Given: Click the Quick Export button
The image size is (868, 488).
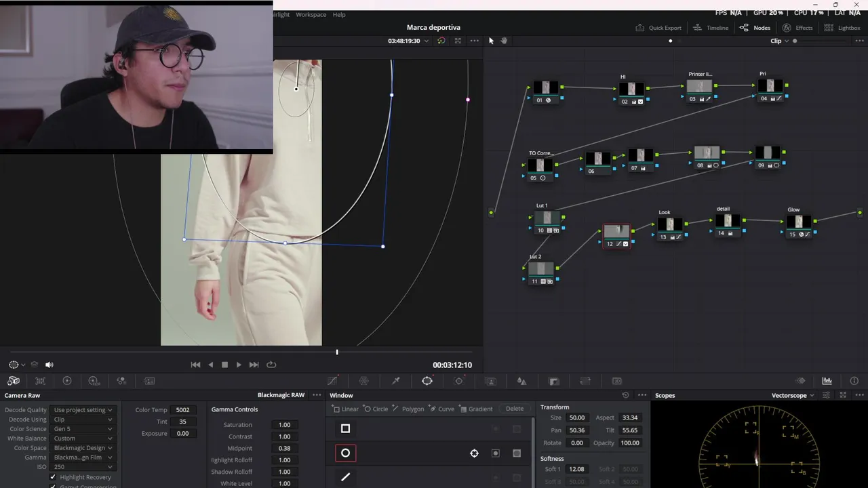Looking at the screenshot, I should [x=658, y=28].
